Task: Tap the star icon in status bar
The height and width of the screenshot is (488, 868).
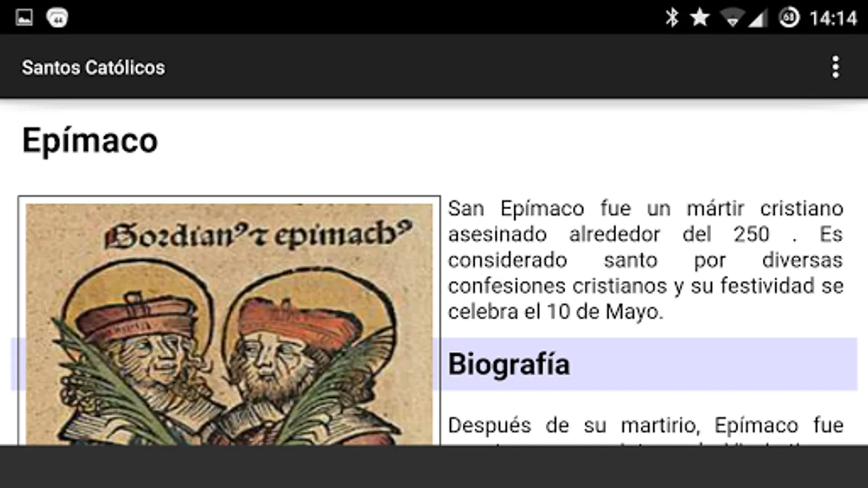Action: pos(700,17)
